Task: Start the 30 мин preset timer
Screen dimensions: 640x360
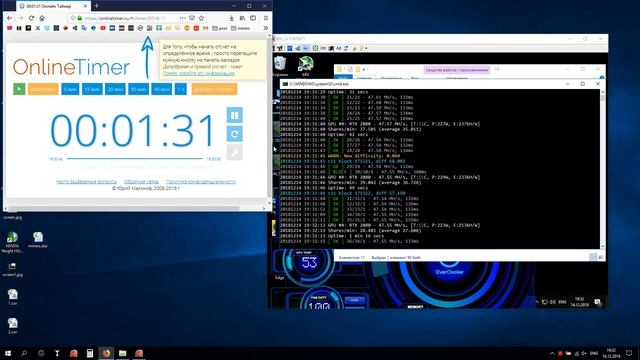Action: click(x=138, y=89)
